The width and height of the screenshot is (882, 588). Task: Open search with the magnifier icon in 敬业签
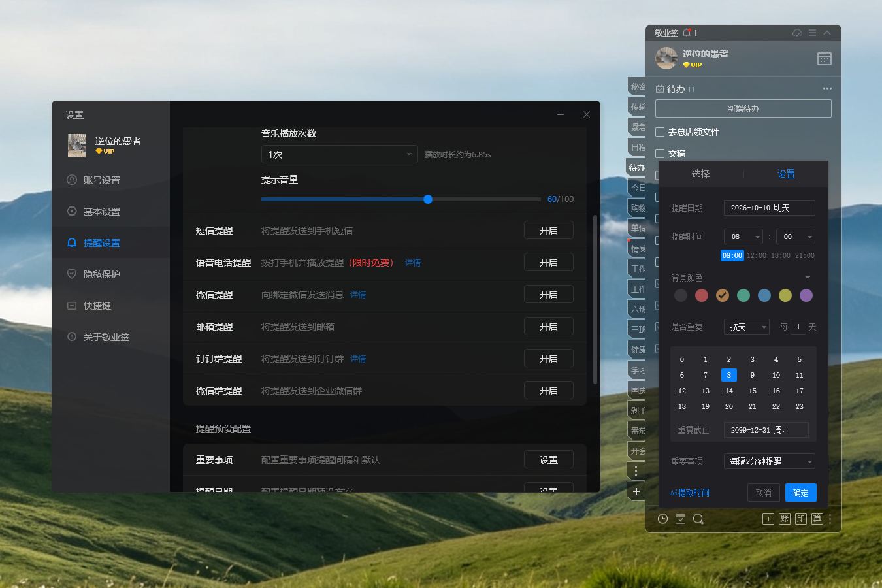(698, 519)
